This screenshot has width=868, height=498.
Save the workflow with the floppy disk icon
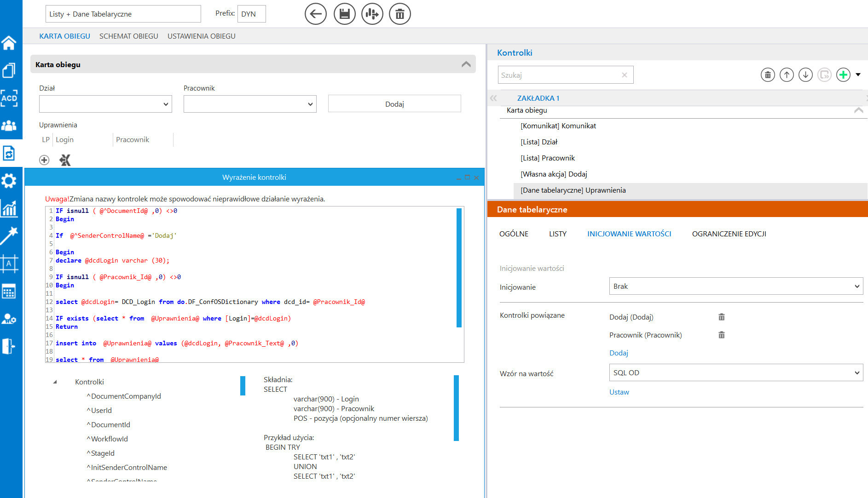(x=344, y=14)
